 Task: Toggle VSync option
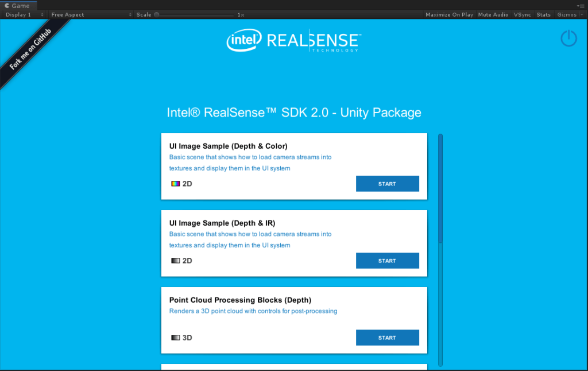coord(523,14)
